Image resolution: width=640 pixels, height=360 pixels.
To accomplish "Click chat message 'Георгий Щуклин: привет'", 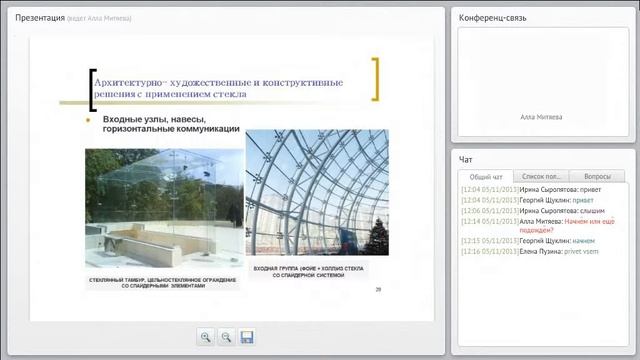I will [x=527, y=200].
